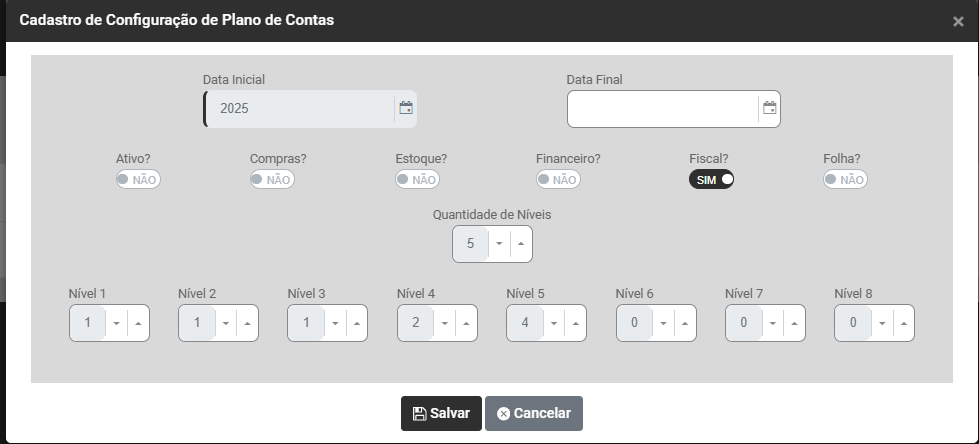
Task: Click the Salvar button
Action: click(x=441, y=413)
